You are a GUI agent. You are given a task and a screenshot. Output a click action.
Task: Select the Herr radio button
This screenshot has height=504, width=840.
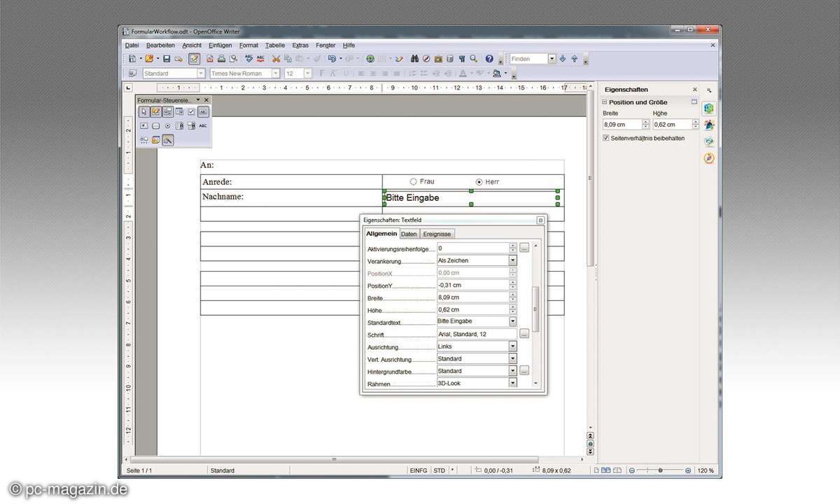pyautogui.click(x=479, y=181)
